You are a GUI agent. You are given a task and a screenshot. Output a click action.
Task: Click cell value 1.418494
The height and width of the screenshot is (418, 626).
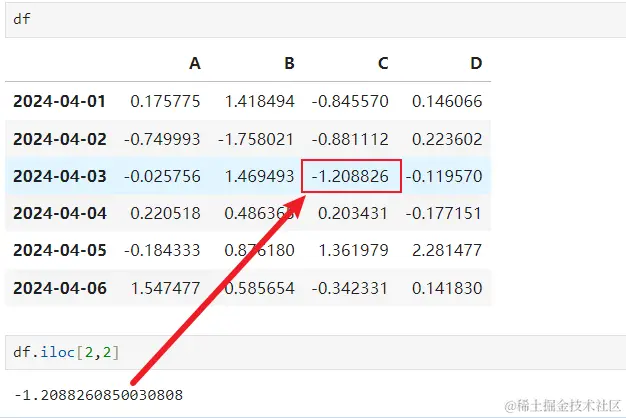click(x=260, y=101)
